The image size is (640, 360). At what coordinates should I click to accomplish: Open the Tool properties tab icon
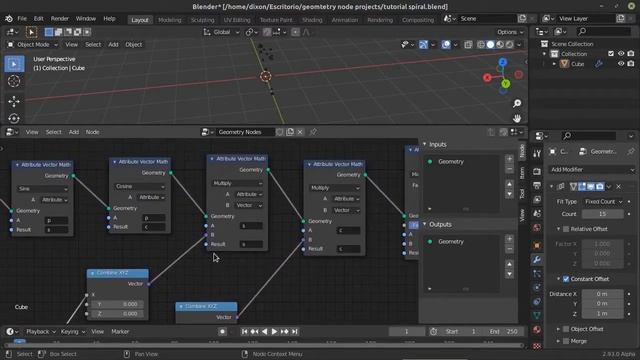pos(537,153)
